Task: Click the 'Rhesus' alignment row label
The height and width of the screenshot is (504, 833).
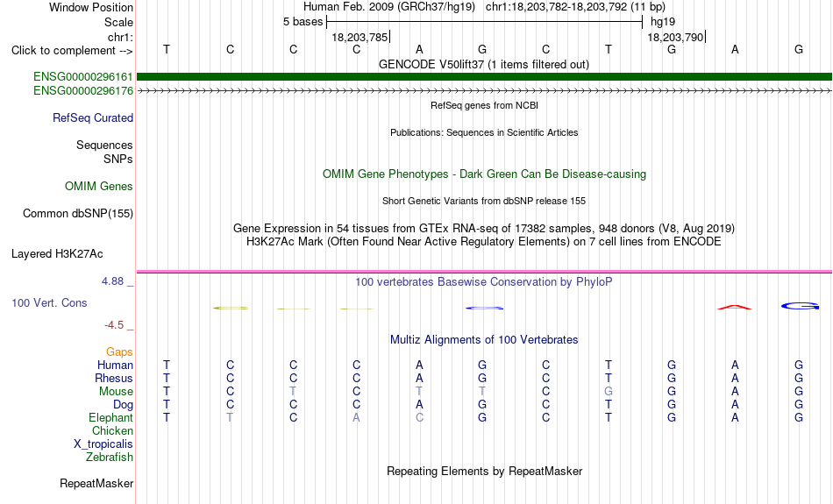Action: [x=114, y=378]
